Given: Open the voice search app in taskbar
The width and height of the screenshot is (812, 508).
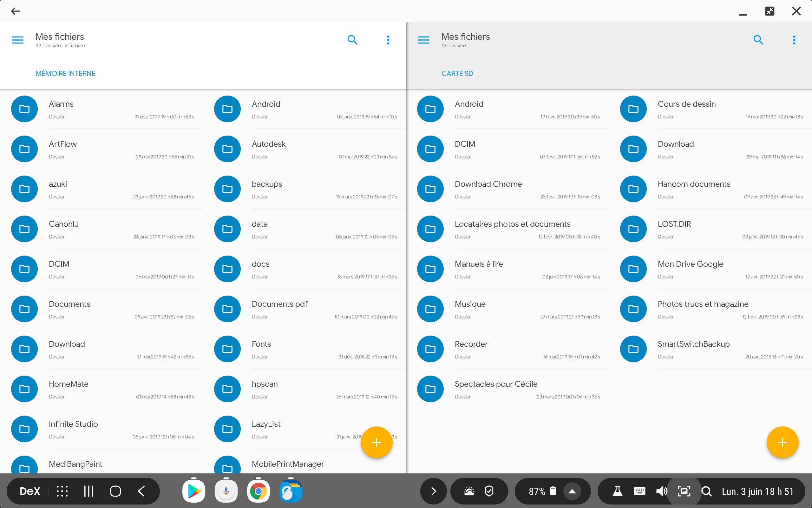Looking at the screenshot, I should 226,491.
